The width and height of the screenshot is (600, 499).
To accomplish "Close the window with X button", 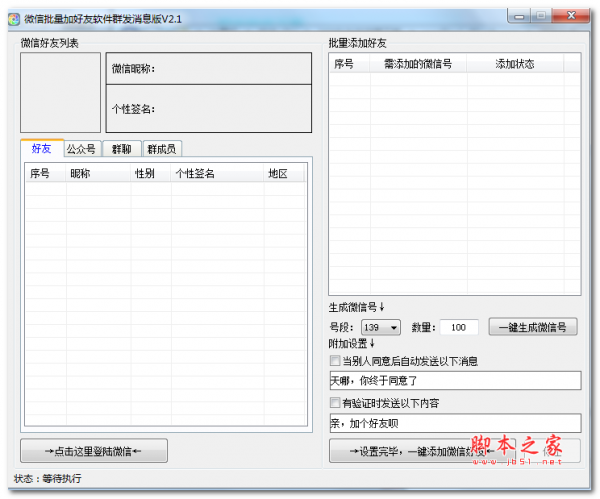I will [571, 16].
